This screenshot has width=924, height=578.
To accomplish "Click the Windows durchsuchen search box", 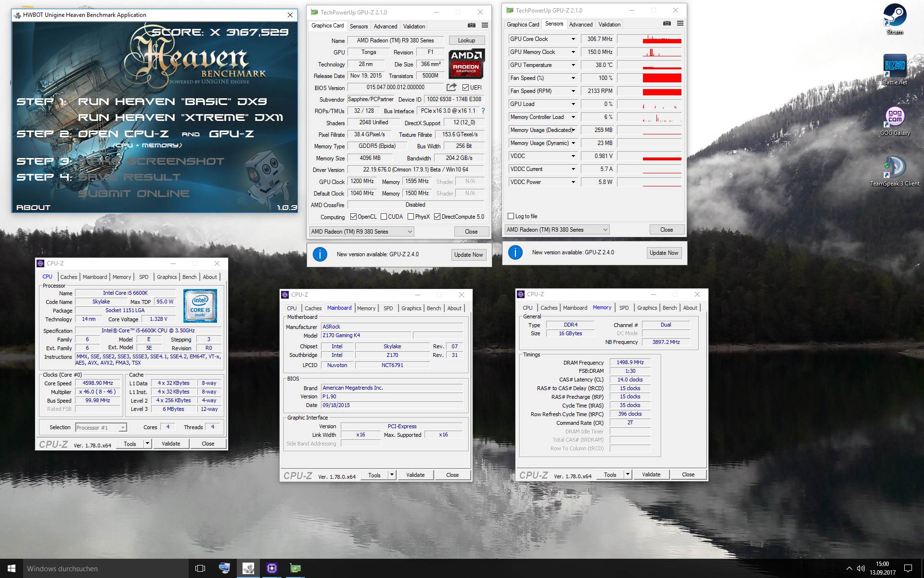I will 106,568.
